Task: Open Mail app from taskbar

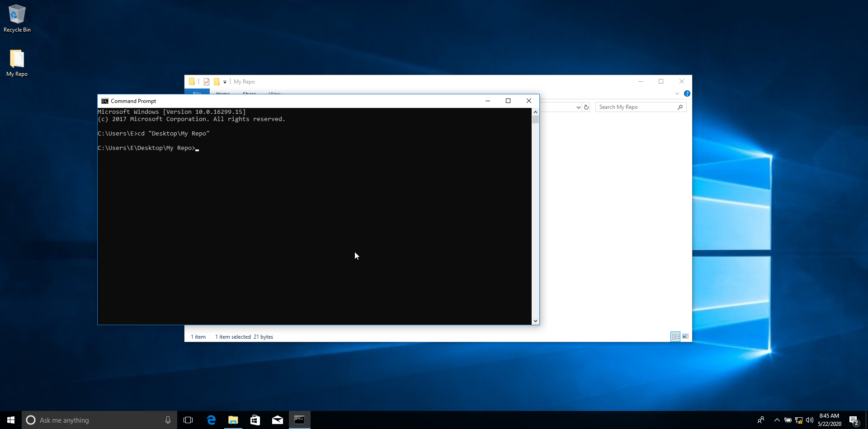Action: pyautogui.click(x=278, y=420)
